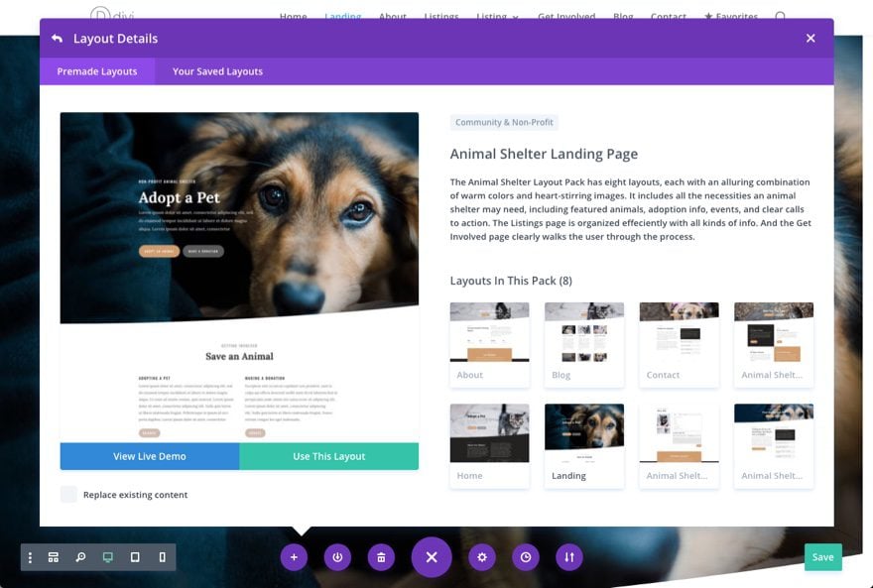Open page settings gear icon

click(482, 557)
